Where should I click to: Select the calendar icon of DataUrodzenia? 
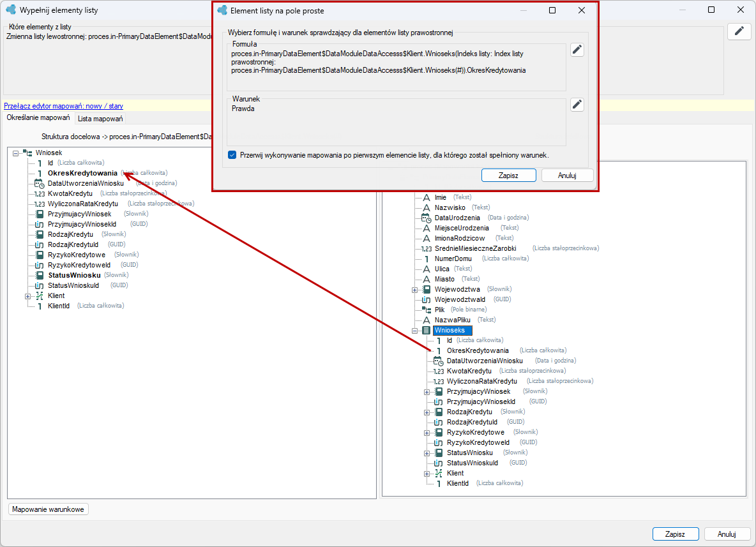[x=427, y=218]
